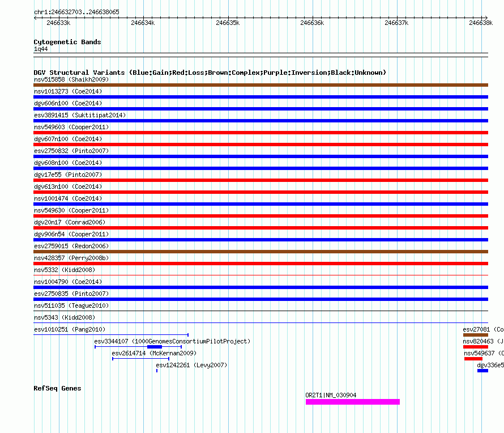Select nsv511035 (Teague2010) variant label
This screenshot has width=504, height=433.
coord(71,305)
